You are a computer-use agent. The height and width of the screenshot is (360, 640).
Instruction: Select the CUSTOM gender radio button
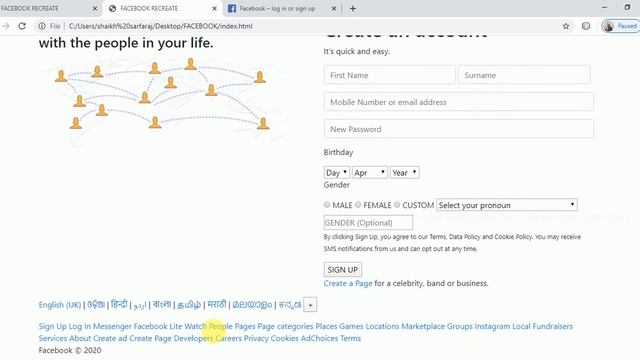[397, 205]
